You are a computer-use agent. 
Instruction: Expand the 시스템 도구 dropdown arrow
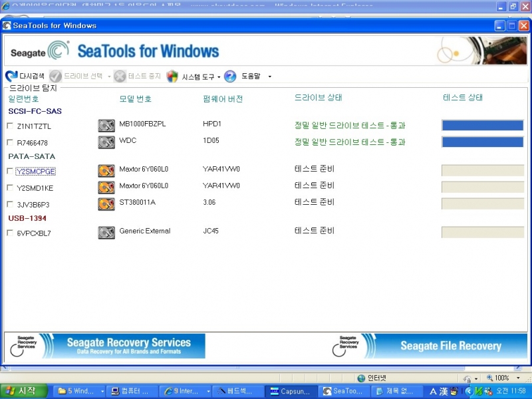(x=219, y=77)
